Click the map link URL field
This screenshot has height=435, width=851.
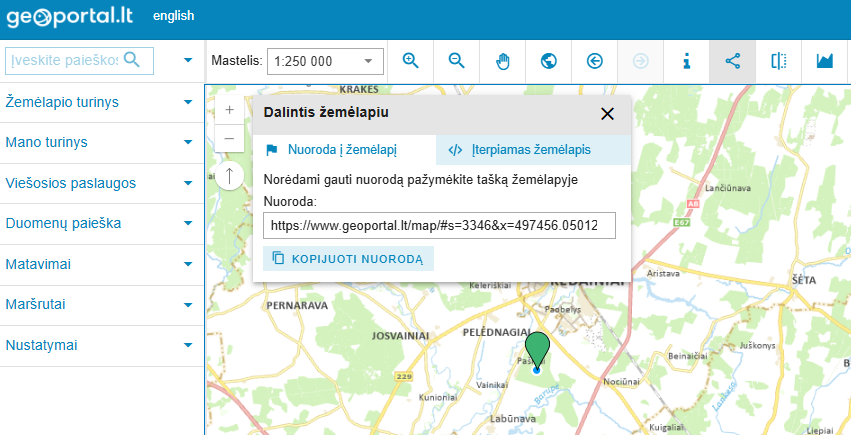(439, 226)
